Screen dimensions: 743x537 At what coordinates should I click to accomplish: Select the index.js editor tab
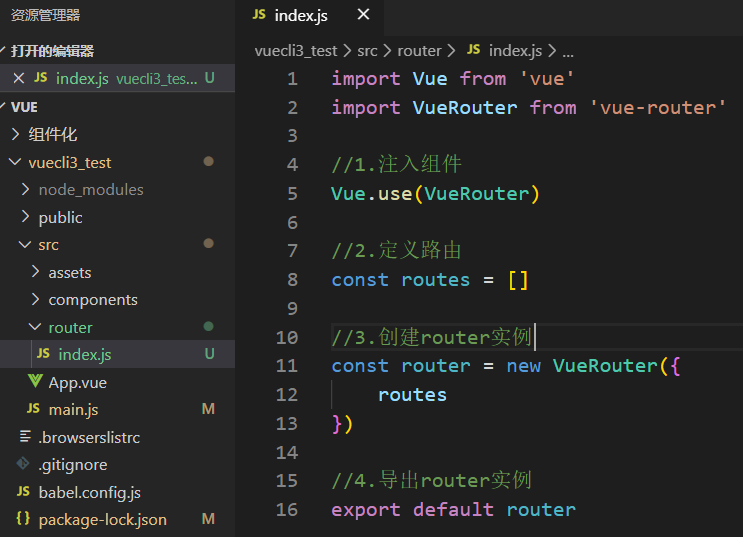click(x=300, y=15)
